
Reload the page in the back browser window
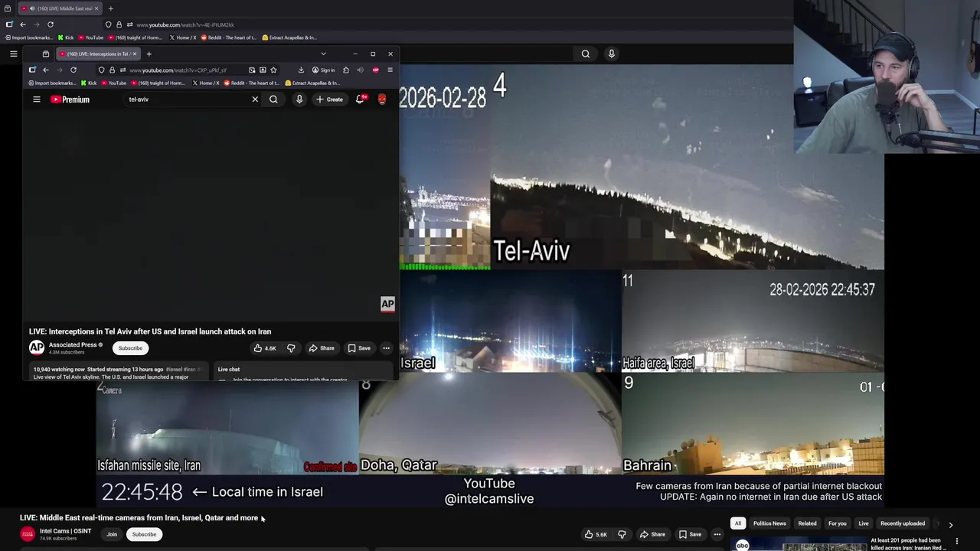[51, 24]
